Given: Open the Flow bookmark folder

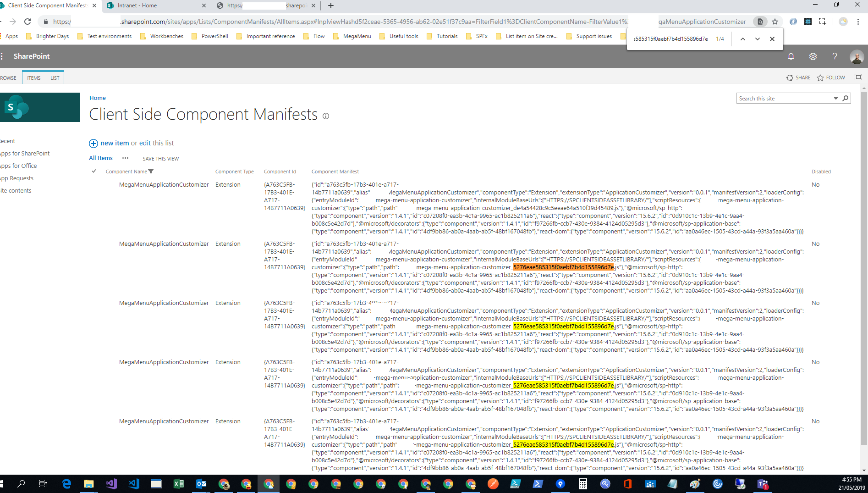Looking at the screenshot, I should tap(314, 36).
